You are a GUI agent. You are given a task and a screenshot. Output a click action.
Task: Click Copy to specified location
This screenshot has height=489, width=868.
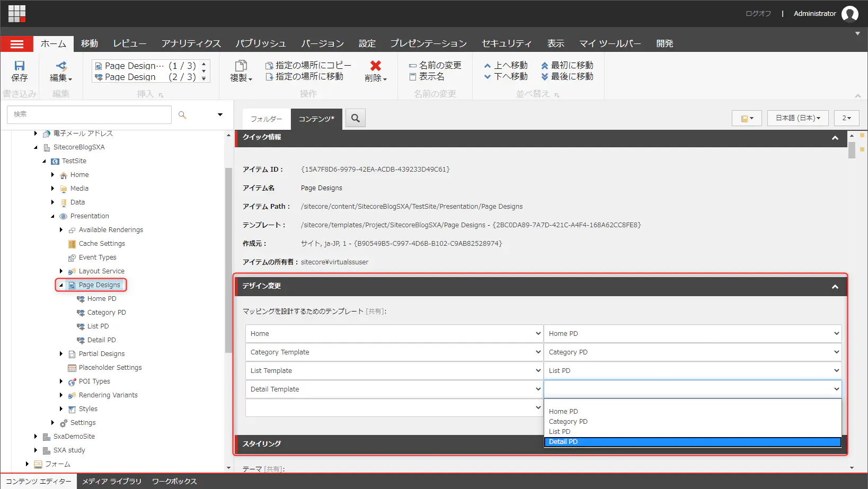pyautogui.click(x=308, y=65)
